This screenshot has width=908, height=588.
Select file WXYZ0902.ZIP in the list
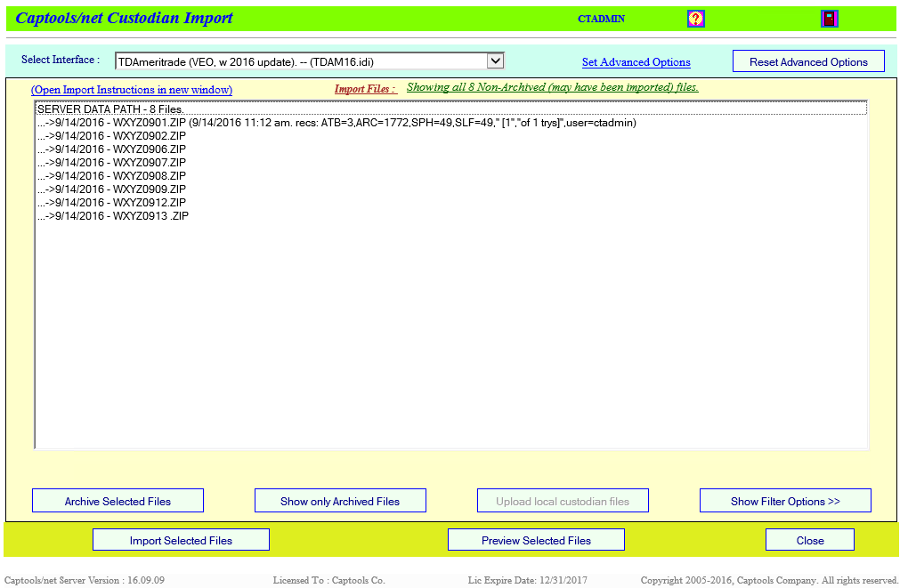click(x=149, y=136)
